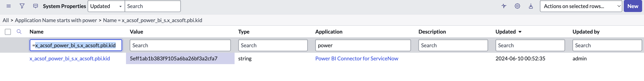Open the personalize list gear icon
Image resolution: width=644 pixels, height=81 pixels.
[x=517, y=6]
